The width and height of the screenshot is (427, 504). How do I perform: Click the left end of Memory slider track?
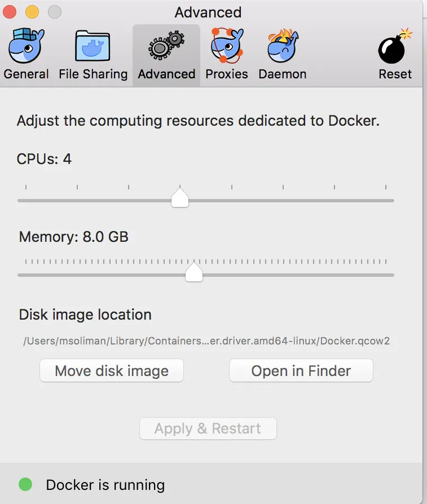click(20, 275)
